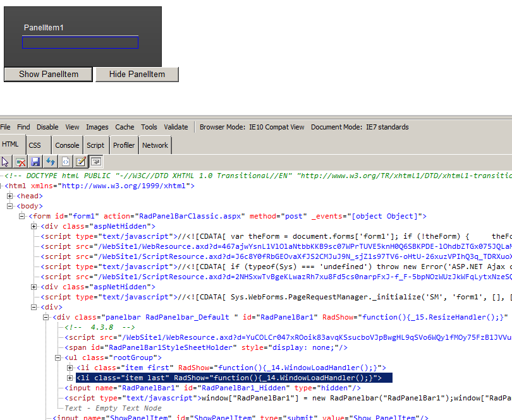Image resolution: width=512 pixels, height=420 pixels.
Task: Expand the first aspNetHidden div node
Action: tap(34, 227)
